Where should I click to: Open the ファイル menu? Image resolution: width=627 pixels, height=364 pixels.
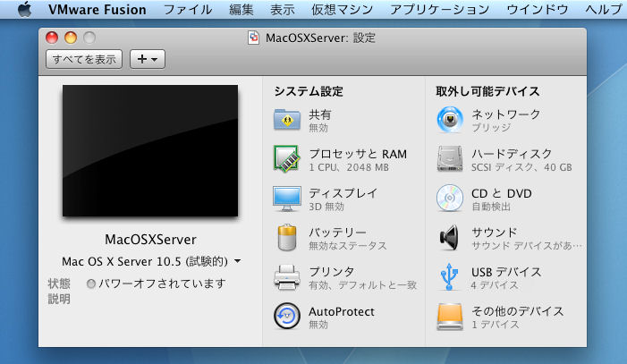tap(191, 10)
